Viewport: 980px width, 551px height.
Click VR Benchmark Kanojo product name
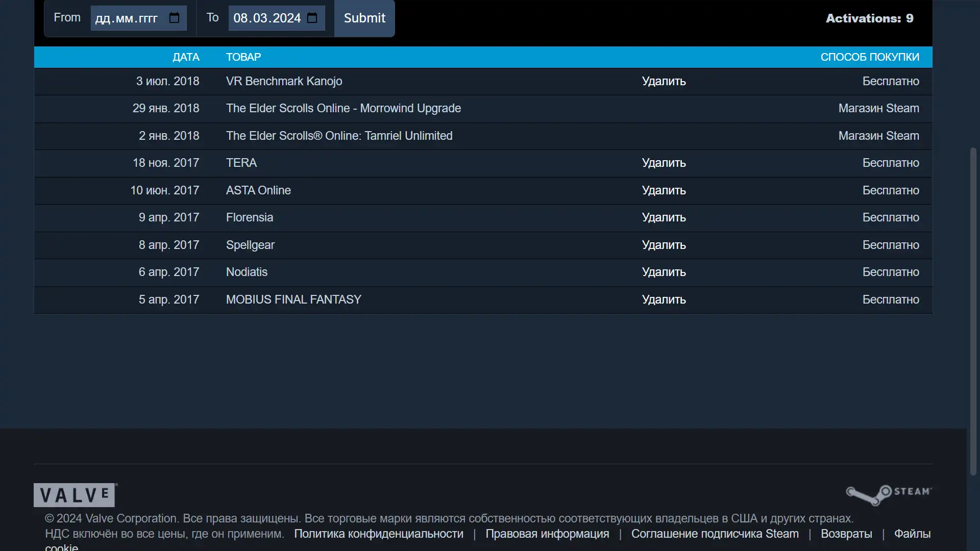click(284, 81)
